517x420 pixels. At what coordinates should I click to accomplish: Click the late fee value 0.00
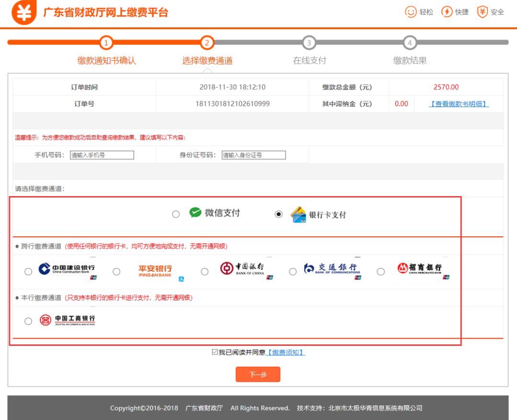401,104
